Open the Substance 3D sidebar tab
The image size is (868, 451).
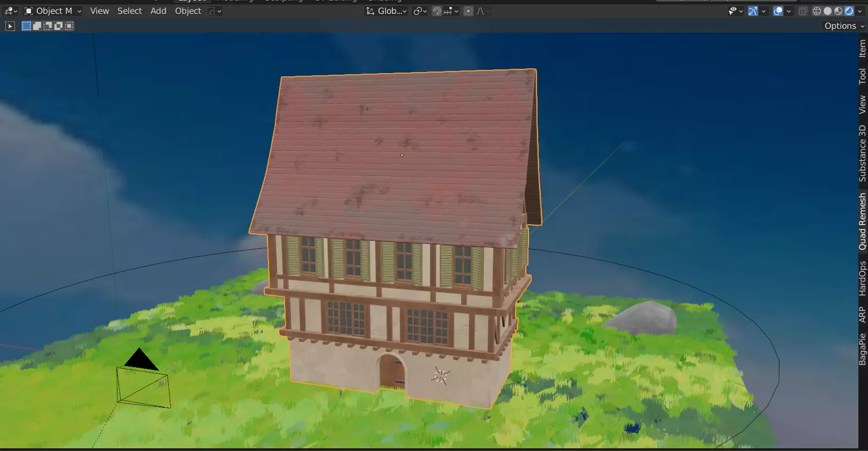pyautogui.click(x=862, y=153)
